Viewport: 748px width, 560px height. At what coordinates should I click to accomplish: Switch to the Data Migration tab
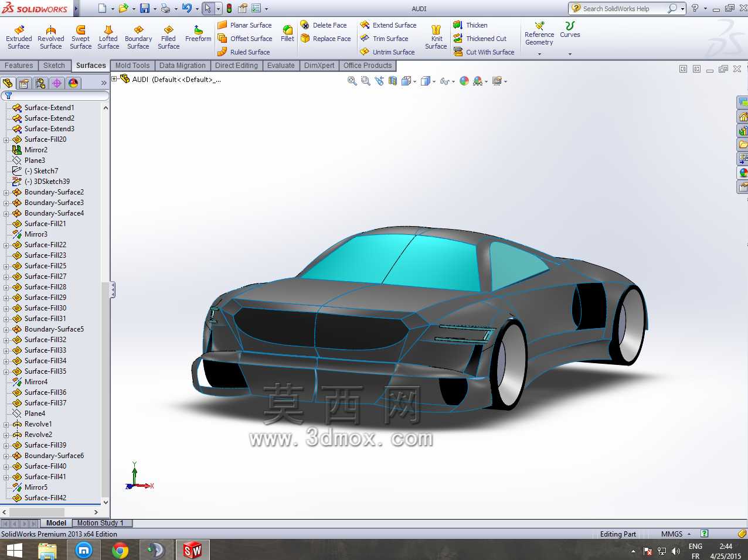pos(182,66)
